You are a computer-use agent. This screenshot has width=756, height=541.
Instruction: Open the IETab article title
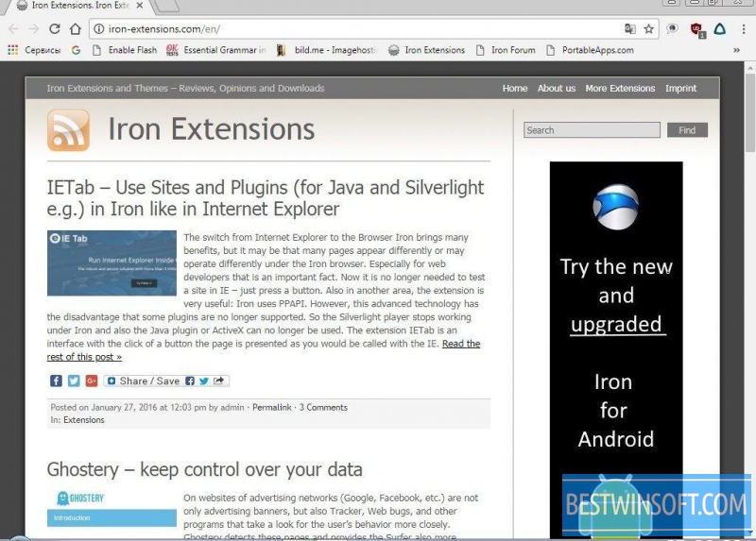pos(266,198)
